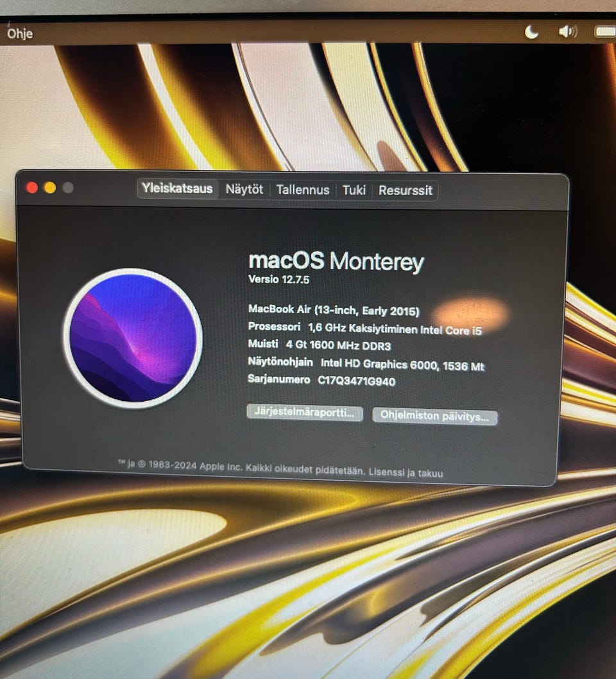
Task: Select the Yleiskatsaus tab
Action: 178,189
